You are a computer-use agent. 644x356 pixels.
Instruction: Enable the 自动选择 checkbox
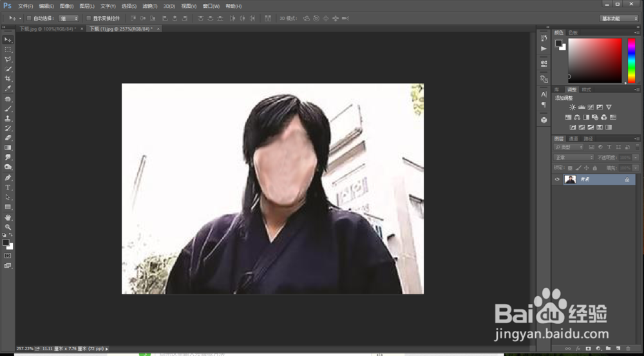29,19
